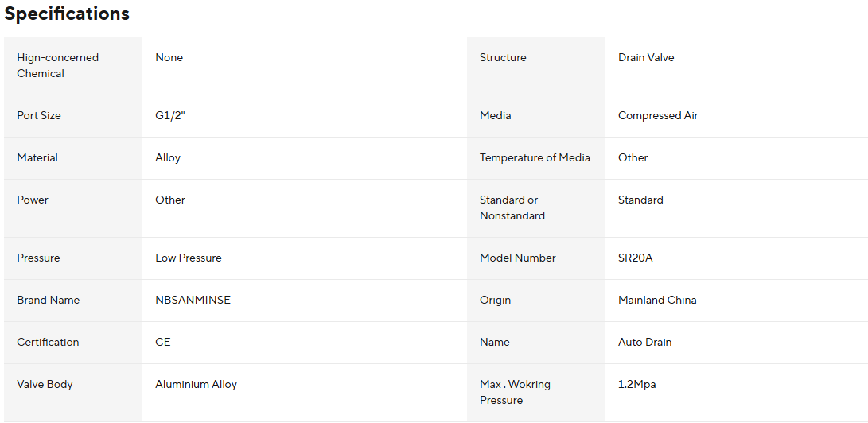Click the Temperature of Media label
This screenshot has height=423, width=868.
click(x=535, y=157)
